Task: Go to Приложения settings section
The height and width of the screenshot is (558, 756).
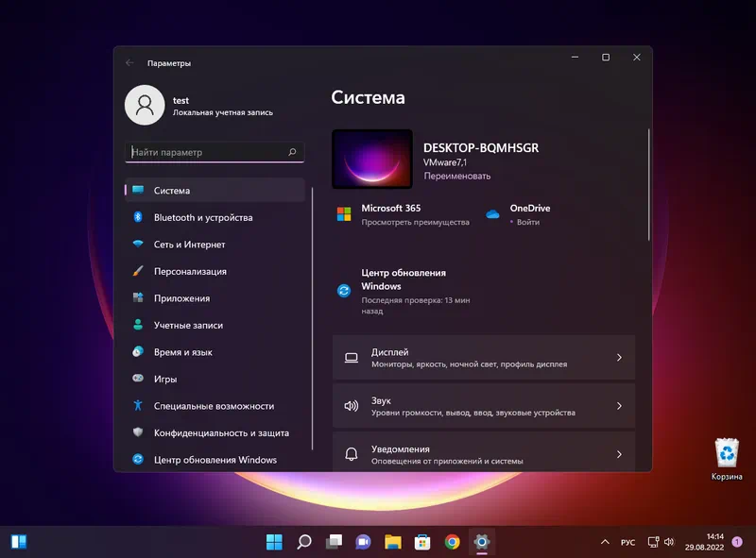Action: click(181, 298)
